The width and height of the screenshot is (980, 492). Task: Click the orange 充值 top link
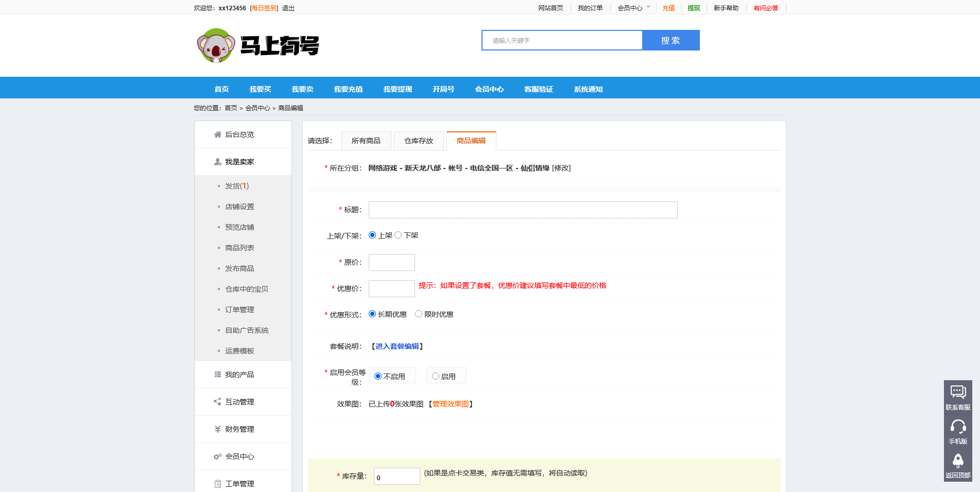point(668,8)
